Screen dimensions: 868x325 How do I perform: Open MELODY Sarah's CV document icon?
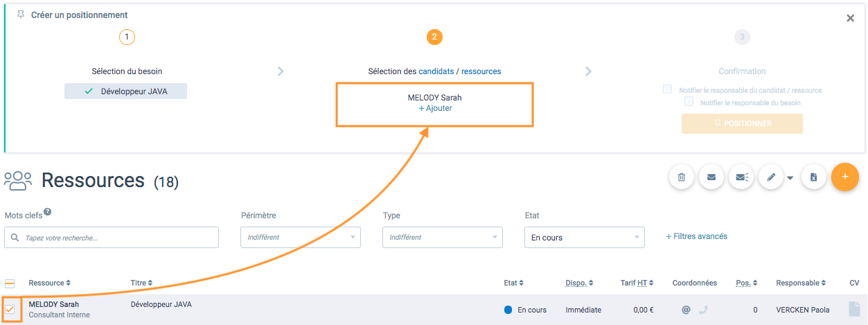(854, 309)
